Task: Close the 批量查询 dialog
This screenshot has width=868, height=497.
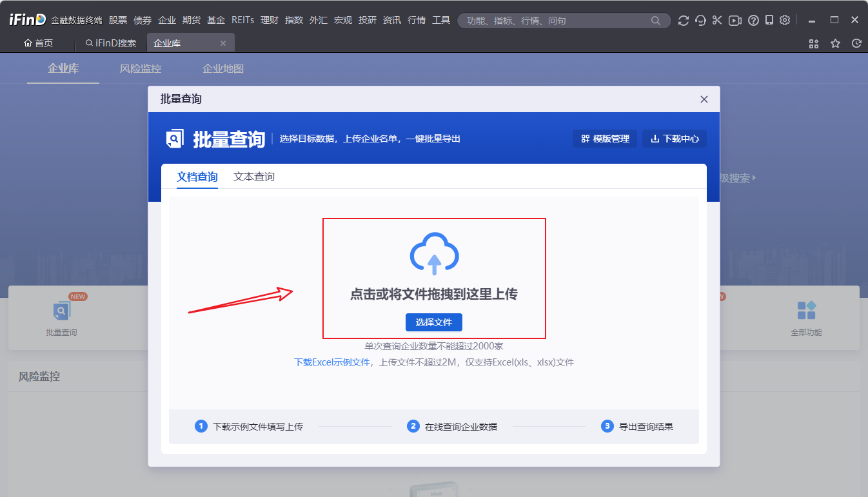Action: click(704, 99)
